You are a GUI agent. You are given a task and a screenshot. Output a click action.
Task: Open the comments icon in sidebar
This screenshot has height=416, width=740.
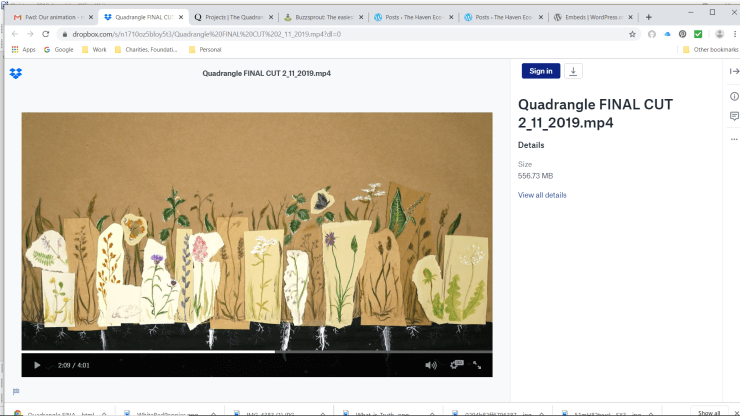point(733,117)
